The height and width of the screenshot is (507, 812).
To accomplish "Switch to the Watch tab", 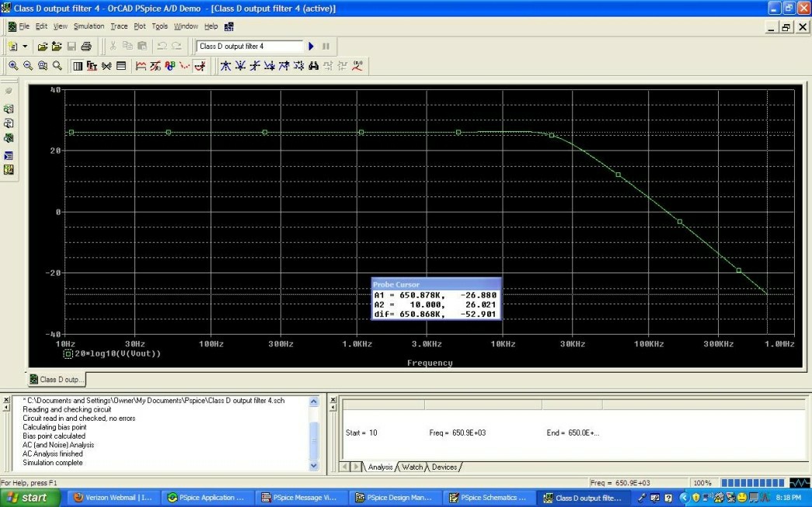I will click(412, 467).
